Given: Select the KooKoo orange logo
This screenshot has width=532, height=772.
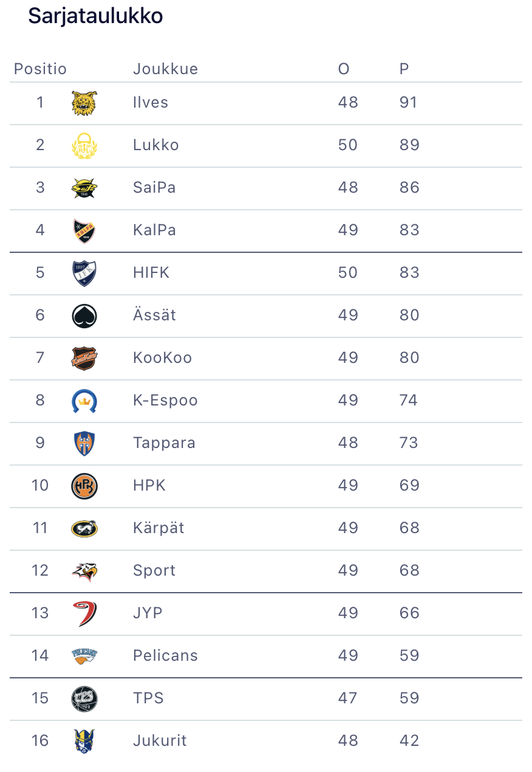Looking at the screenshot, I should pyautogui.click(x=84, y=359).
